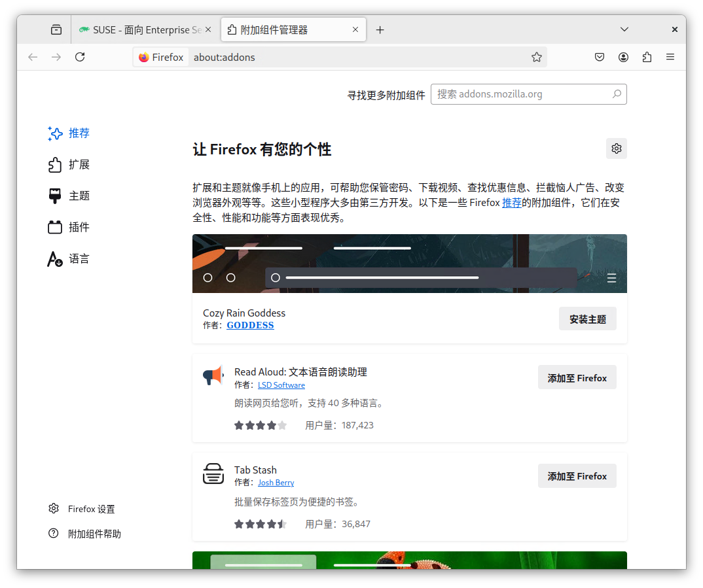Click the "Read Aloud: 文本语音朗读助理" title

click(x=300, y=372)
